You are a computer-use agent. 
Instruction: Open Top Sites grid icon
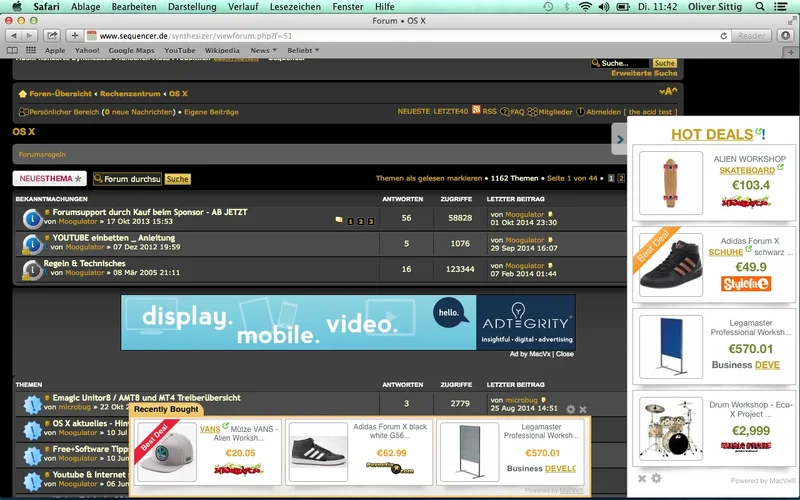[x=31, y=50]
